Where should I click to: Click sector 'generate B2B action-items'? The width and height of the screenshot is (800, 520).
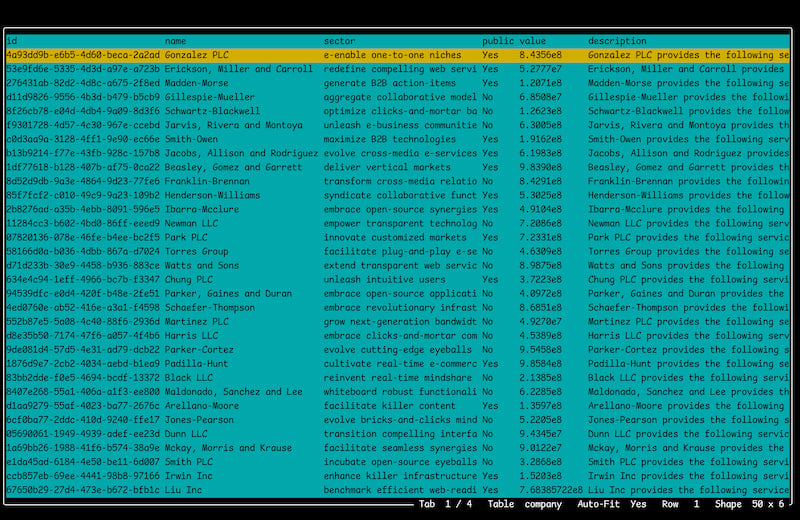pos(389,83)
